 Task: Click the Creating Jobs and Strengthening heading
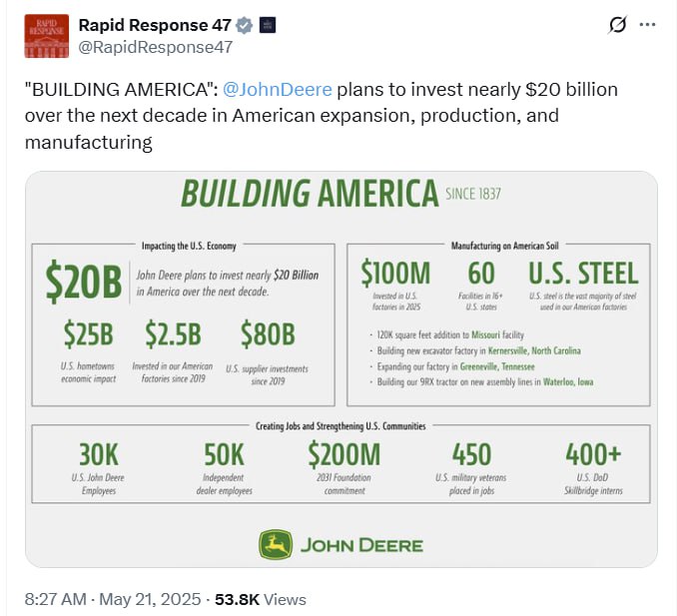pyautogui.click(x=340, y=426)
